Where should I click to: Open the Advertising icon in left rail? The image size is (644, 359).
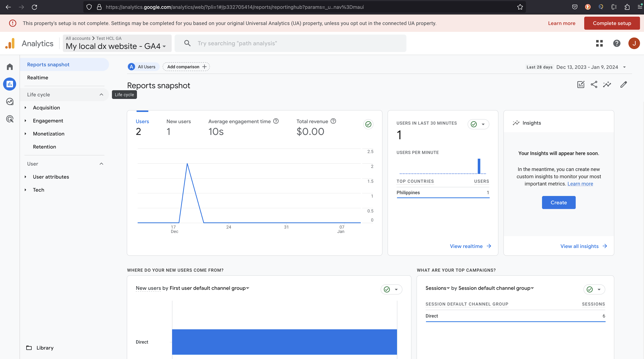[10, 119]
